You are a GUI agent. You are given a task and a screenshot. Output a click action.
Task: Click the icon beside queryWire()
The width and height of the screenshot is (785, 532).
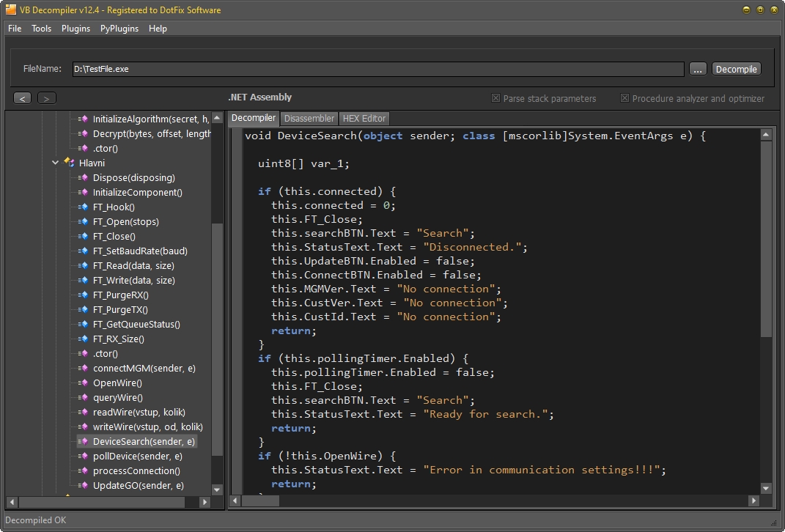pyautogui.click(x=83, y=397)
